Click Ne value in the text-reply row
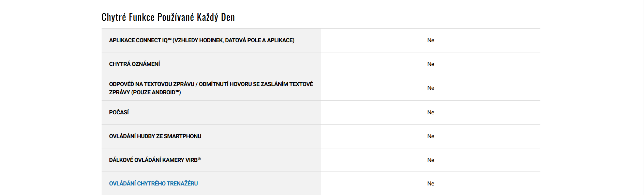The height and width of the screenshot is (195, 644). [x=431, y=88]
